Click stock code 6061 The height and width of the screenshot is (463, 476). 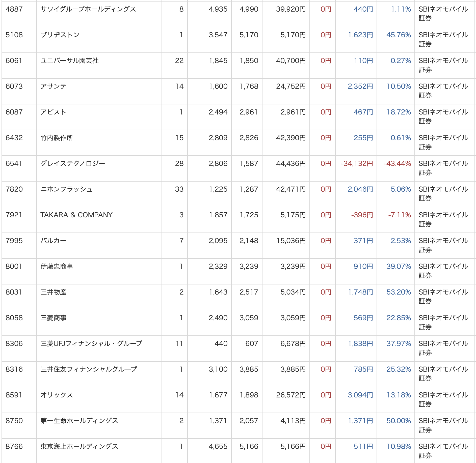point(14,61)
